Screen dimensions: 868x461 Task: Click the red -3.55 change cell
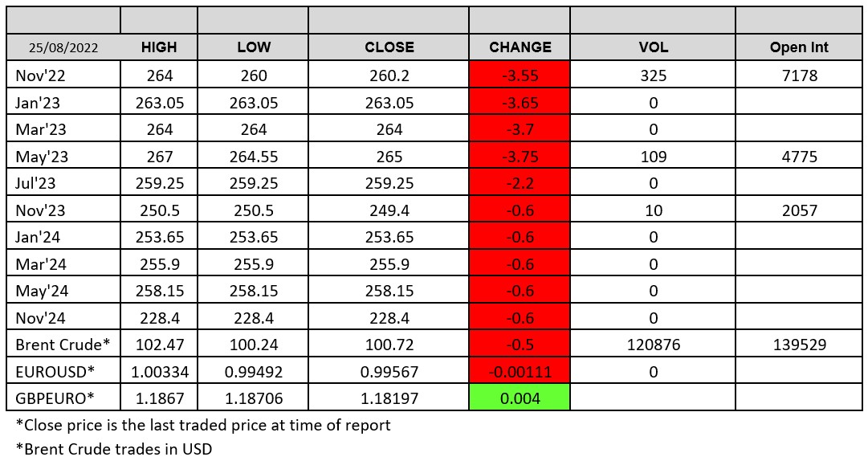[x=520, y=76]
